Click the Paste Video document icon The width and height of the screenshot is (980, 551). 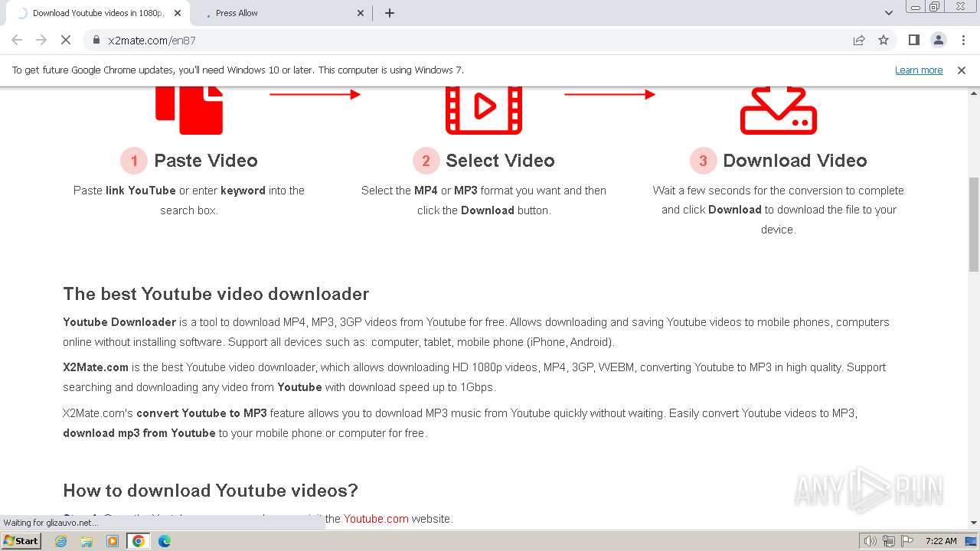click(x=189, y=111)
